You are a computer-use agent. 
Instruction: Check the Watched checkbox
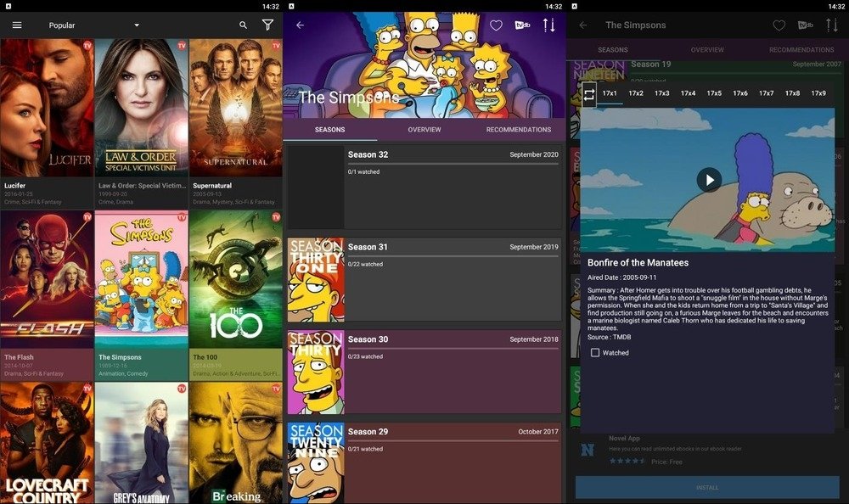(595, 352)
